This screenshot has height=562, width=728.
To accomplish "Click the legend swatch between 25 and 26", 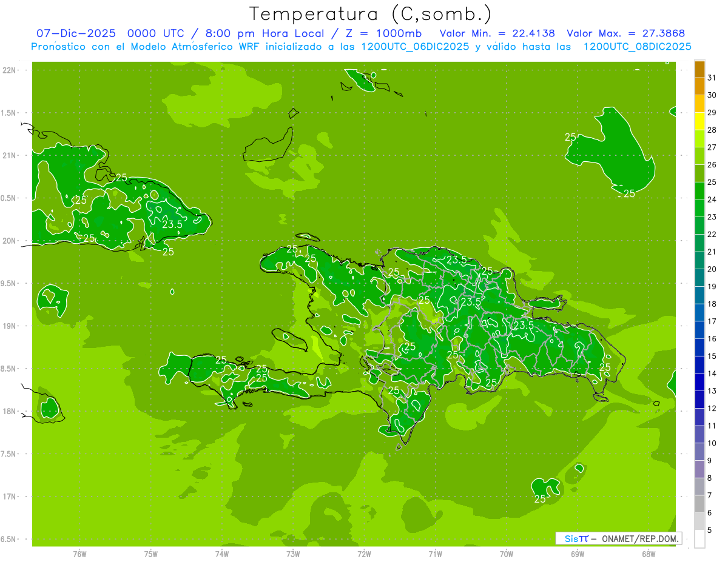I will click(699, 173).
